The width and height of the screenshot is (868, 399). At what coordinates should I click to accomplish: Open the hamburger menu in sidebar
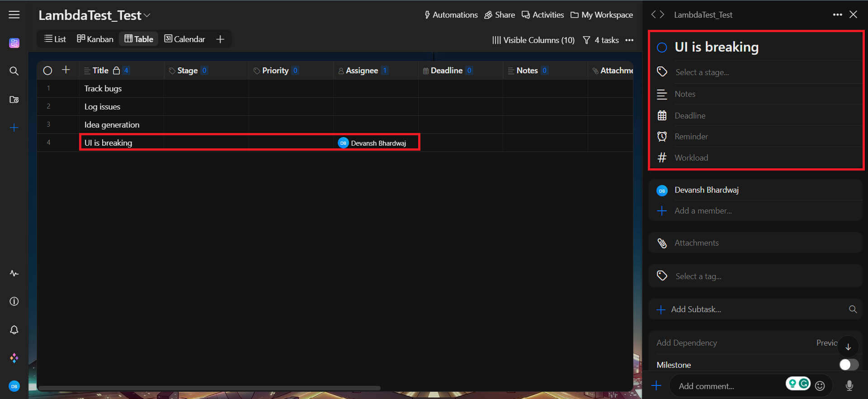tap(14, 15)
